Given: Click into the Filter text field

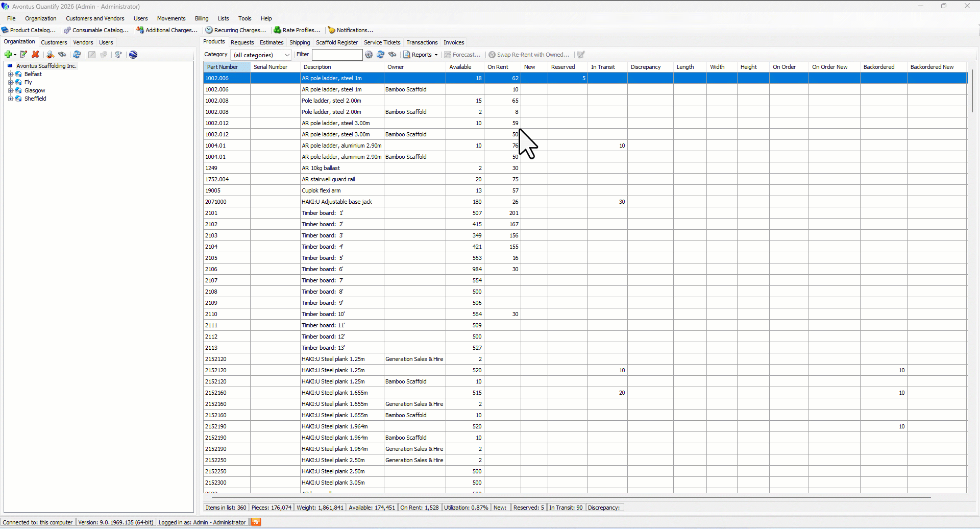Looking at the screenshot, I should pyautogui.click(x=337, y=55).
